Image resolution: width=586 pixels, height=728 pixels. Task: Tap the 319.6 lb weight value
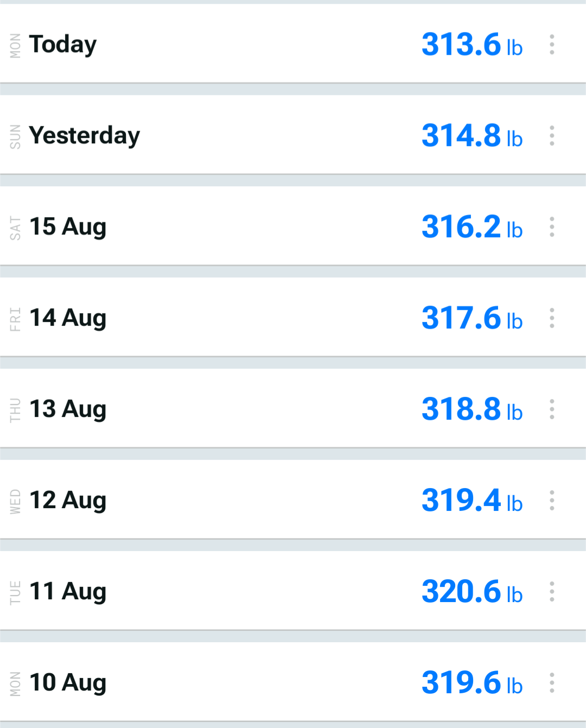tap(472, 683)
